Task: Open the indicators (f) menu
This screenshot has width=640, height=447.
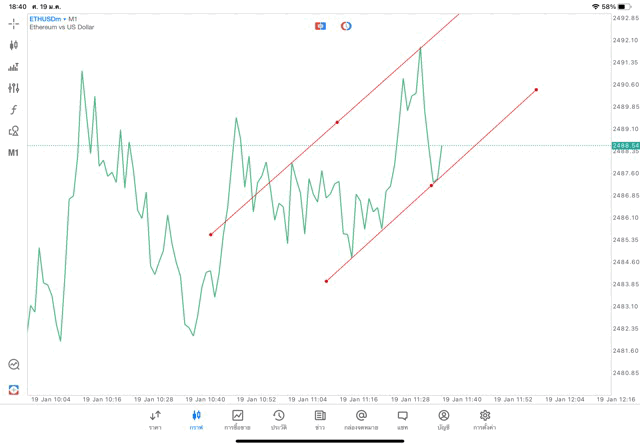Action: click(14, 110)
